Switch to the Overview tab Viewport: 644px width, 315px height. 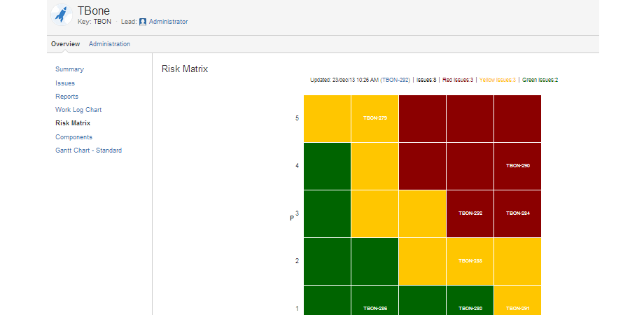pyautogui.click(x=65, y=44)
